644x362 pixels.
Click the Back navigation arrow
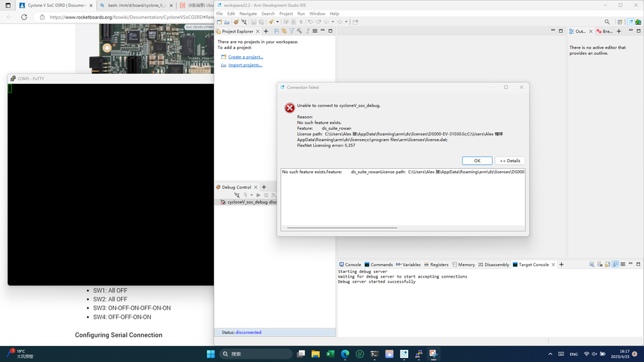point(327,22)
